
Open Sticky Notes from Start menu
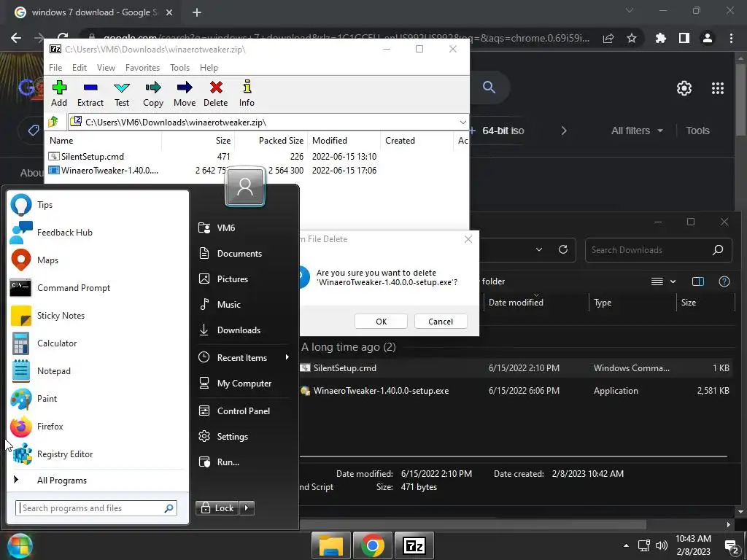[x=98, y=315]
